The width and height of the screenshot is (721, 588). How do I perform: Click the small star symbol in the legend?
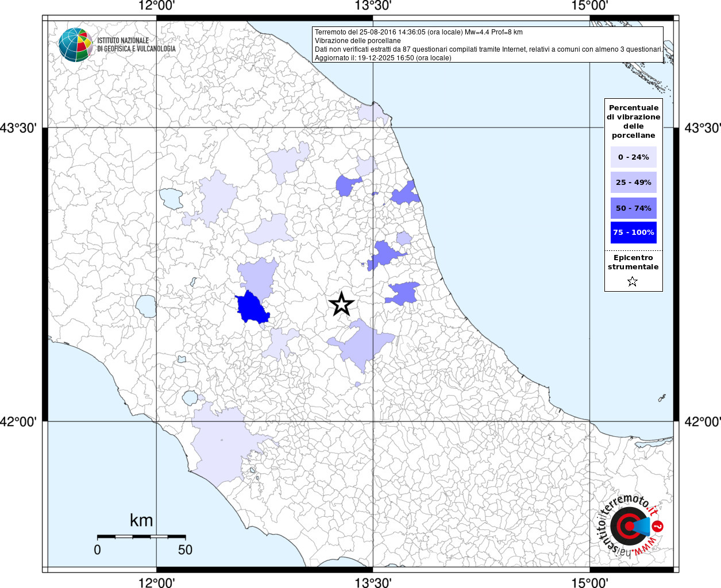tap(633, 281)
